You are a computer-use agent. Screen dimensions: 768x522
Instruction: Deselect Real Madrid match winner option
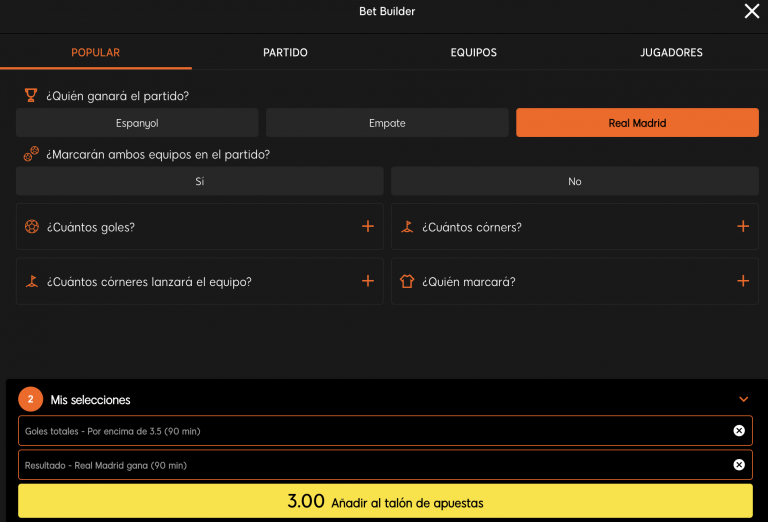click(x=637, y=123)
